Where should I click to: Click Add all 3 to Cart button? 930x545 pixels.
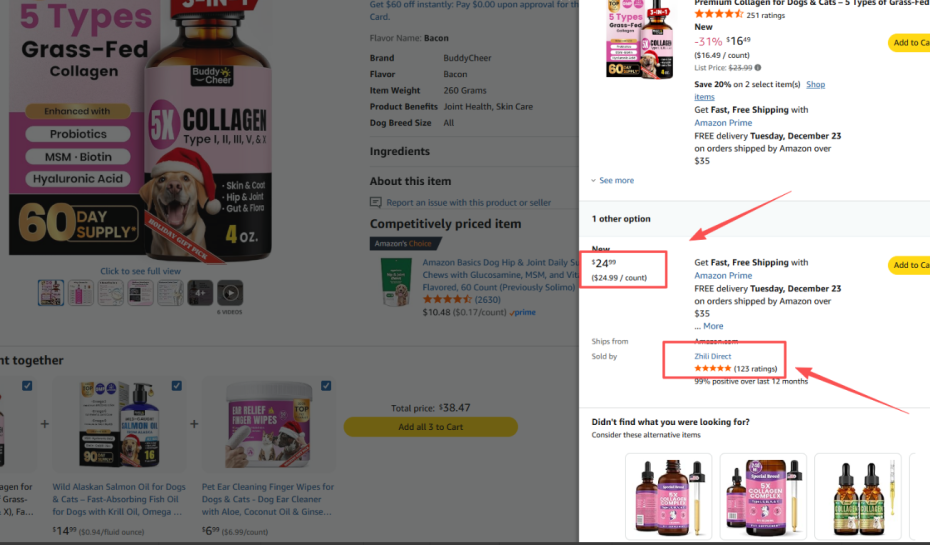431,427
